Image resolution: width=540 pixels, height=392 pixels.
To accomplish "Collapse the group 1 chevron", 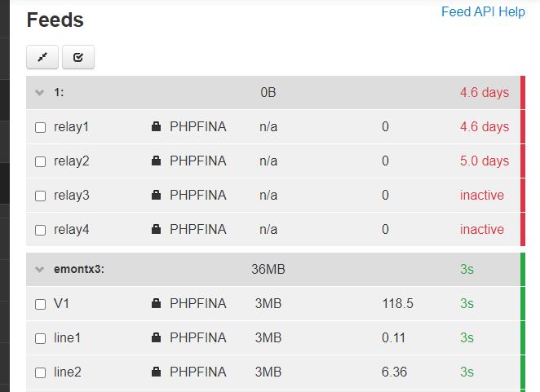I will point(40,93).
